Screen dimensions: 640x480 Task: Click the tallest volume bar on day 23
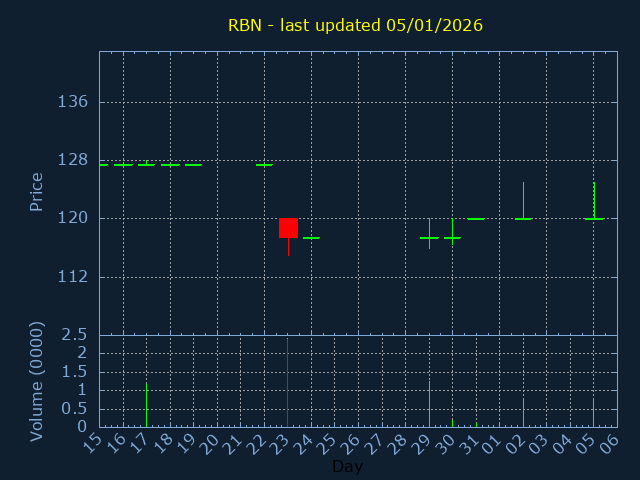288,382
